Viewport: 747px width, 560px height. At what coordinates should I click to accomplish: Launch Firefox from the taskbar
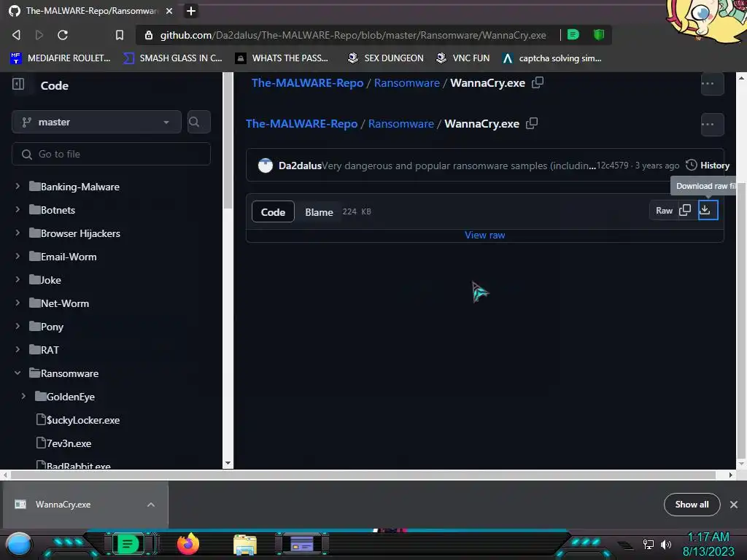188,544
